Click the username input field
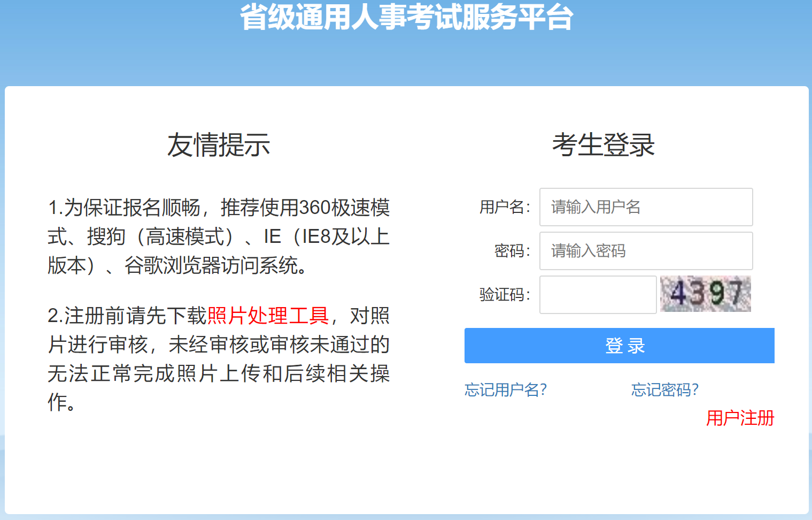The width and height of the screenshot is (812, 520). (646, 207)
